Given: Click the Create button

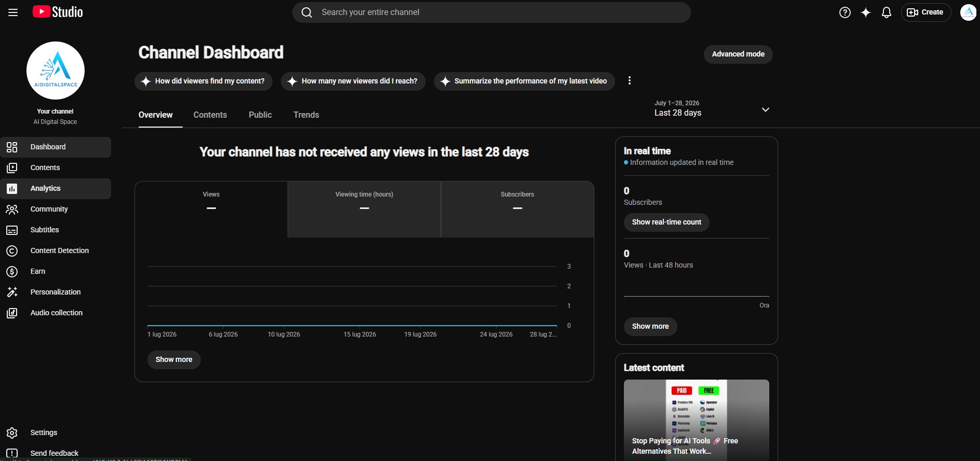Looking at the screenshot, I should (x=926, y=12).
